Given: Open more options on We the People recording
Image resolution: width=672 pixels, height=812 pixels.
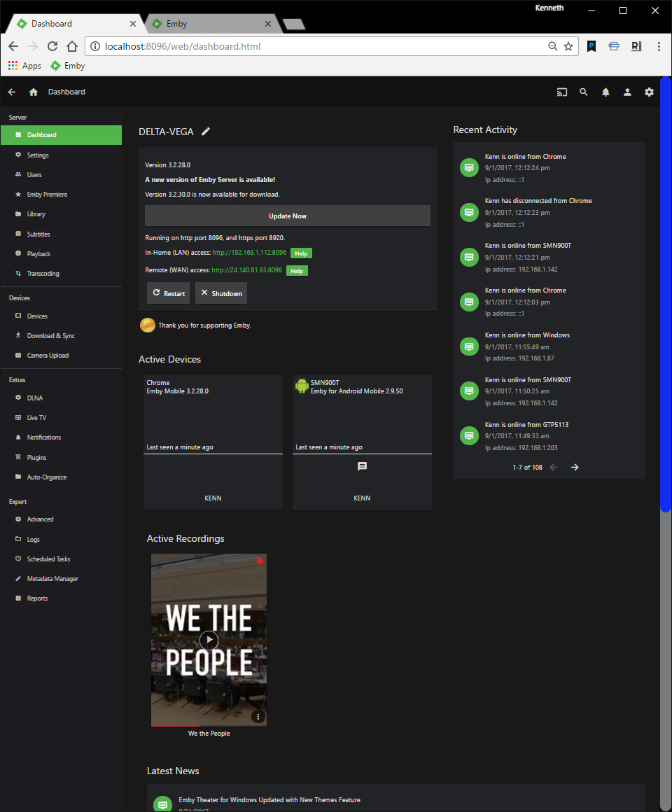Looking at the screenshot, I should coord(258,717).
